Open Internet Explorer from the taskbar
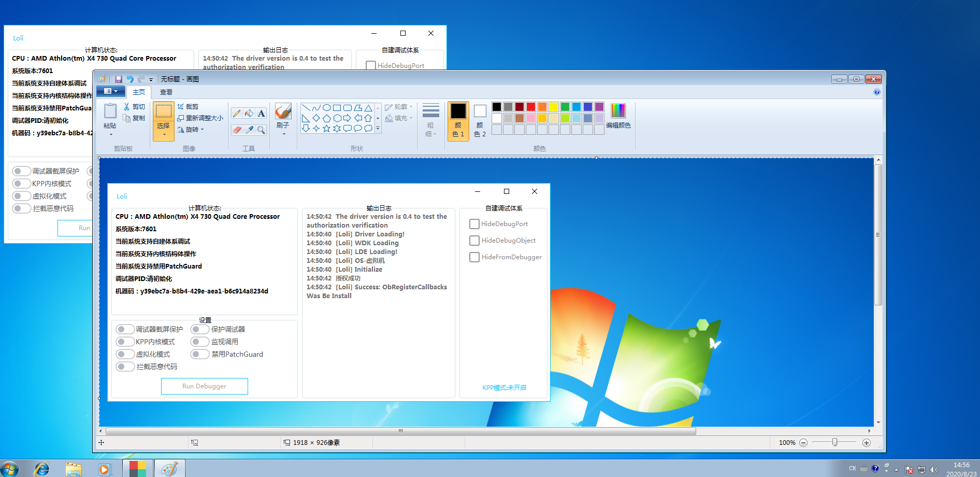The image size is (980, 477). 42,469
